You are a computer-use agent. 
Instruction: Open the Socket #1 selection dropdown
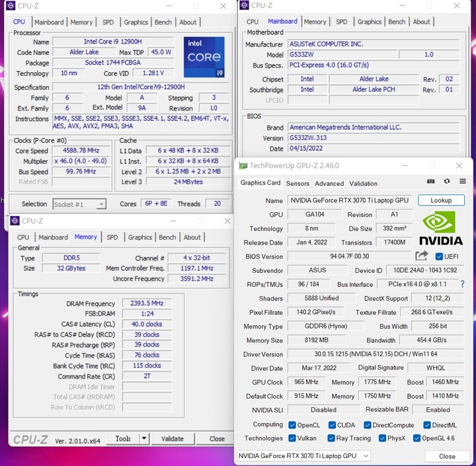pos(79,204)
